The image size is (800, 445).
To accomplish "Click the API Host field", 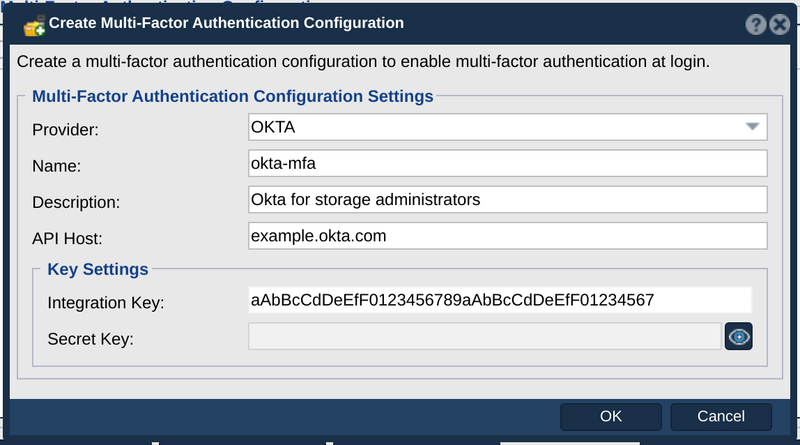I will [x=508, y=236].
